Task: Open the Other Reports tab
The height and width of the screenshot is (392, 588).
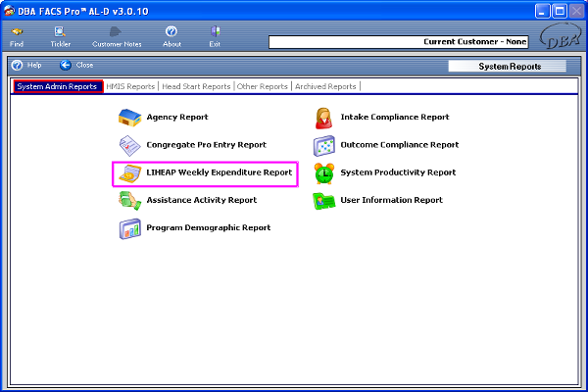Action: tap(262, 86)
